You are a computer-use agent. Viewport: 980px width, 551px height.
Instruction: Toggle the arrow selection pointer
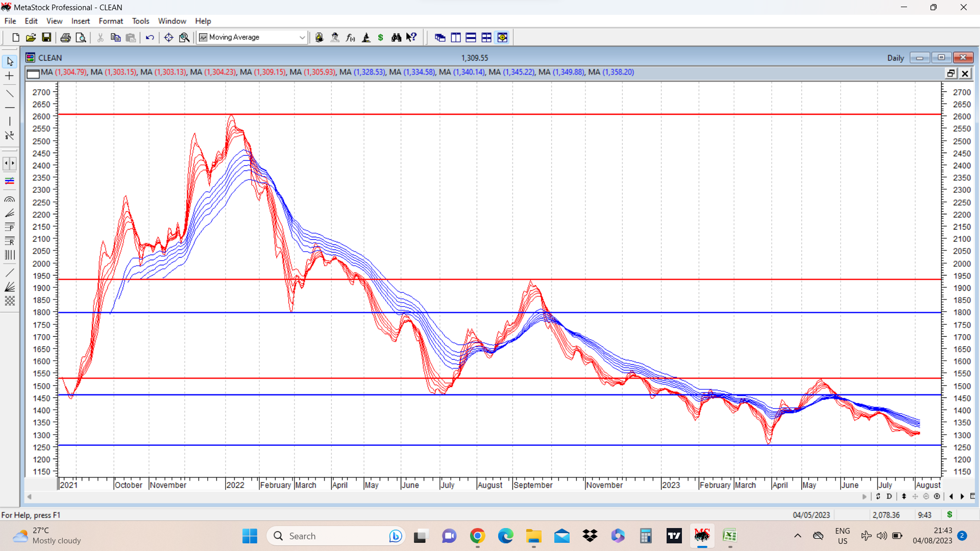point(10,61)
